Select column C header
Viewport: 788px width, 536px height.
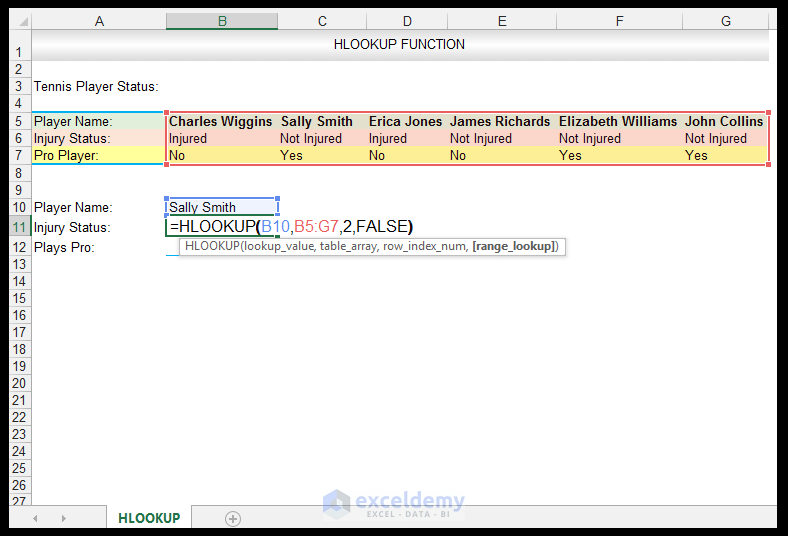[x=322, y=21]
